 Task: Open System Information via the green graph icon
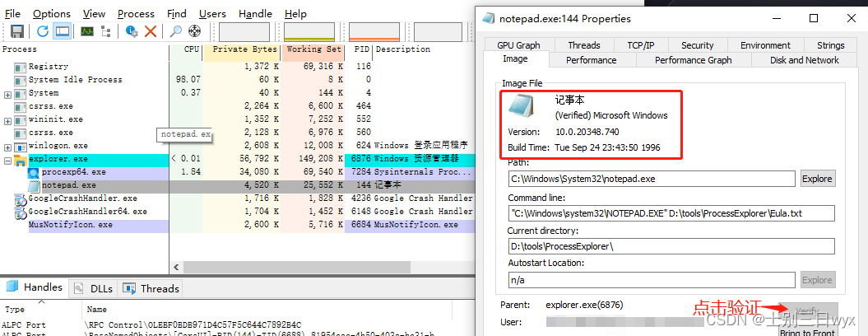[x=87, y=31]
